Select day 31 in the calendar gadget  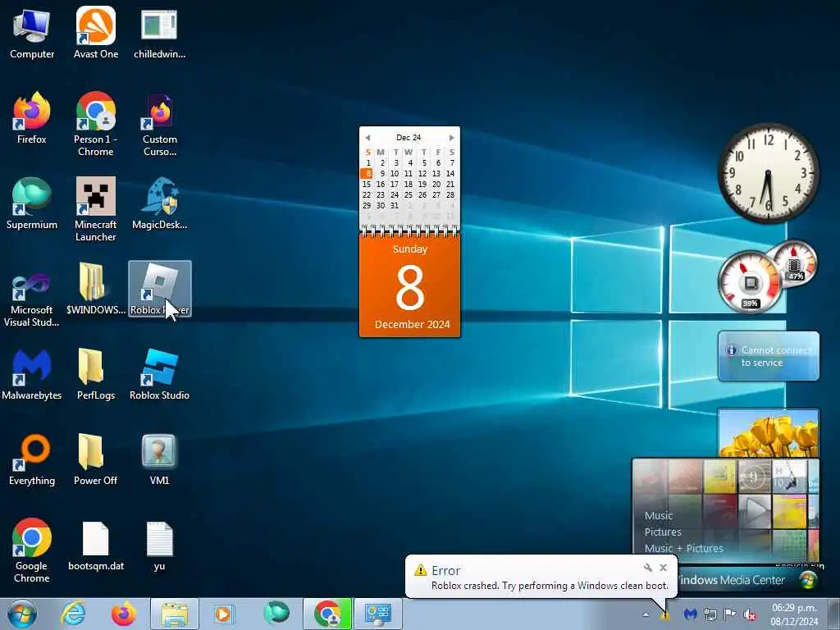[395, 206]
